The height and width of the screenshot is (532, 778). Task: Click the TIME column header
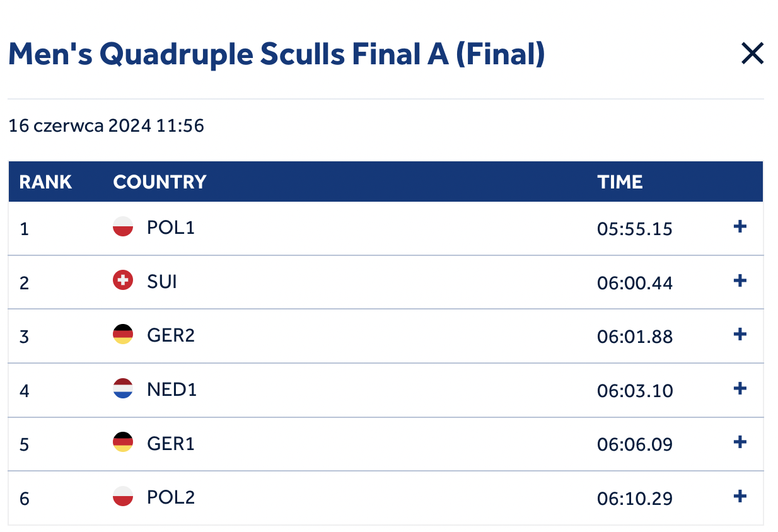[x=620, y=182]
